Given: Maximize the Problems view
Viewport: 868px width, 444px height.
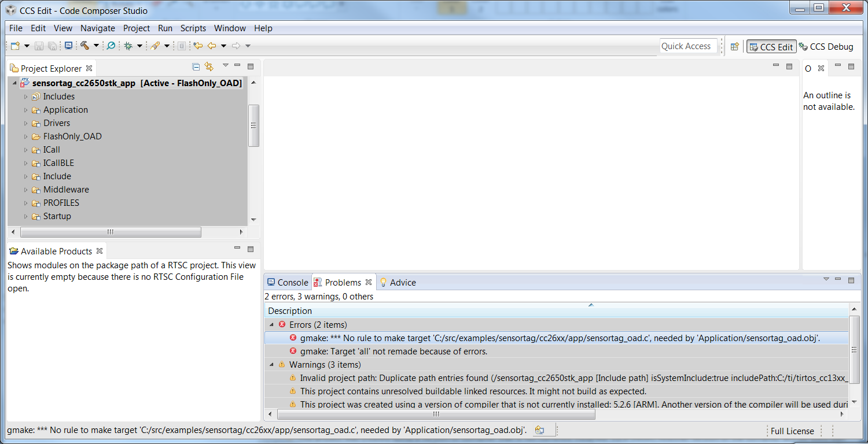Looking at the screenshot, I should 851,280.
